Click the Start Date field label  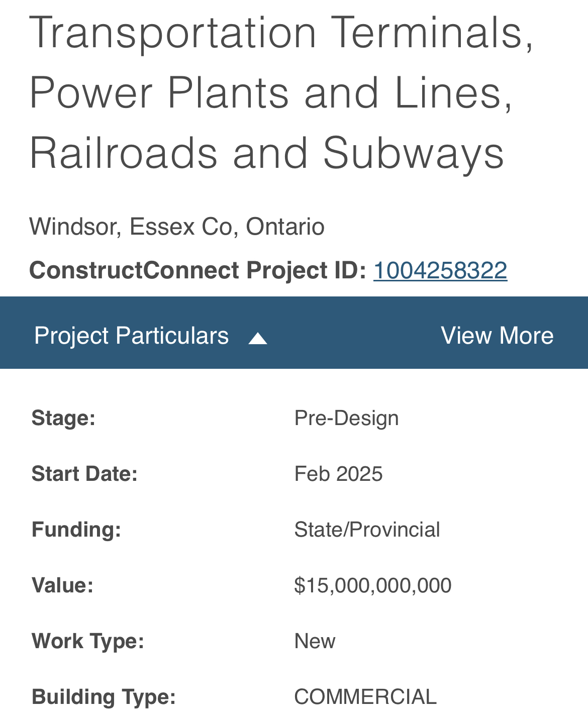point(84,474)
